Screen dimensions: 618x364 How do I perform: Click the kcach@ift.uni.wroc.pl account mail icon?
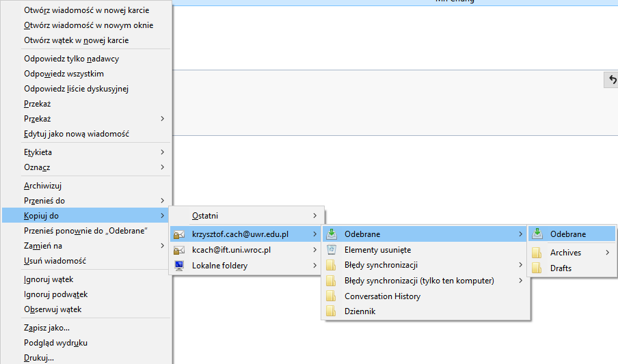tap(180, 250)
